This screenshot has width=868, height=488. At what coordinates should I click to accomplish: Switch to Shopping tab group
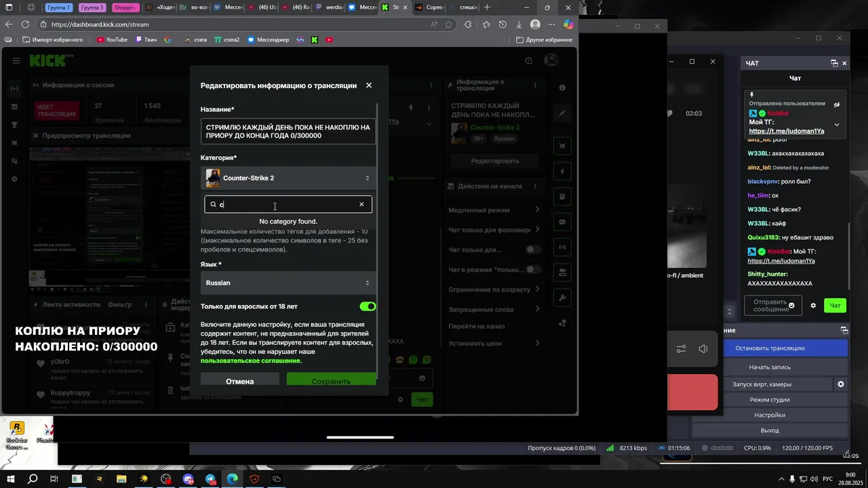point(125,7)
